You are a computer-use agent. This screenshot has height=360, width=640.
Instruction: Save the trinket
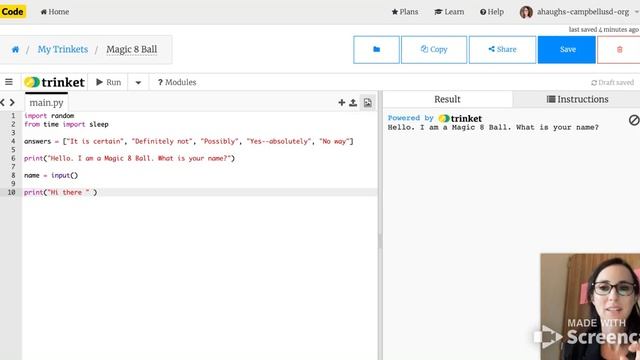tap(567, 49)
